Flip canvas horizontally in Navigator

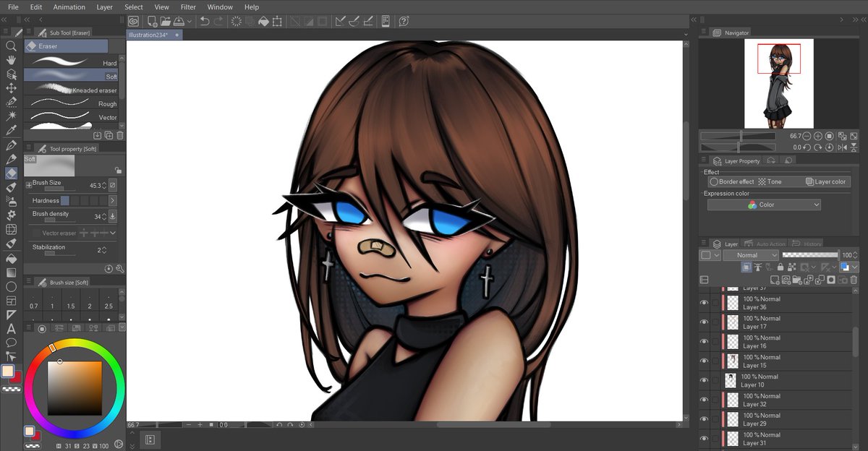842,147
